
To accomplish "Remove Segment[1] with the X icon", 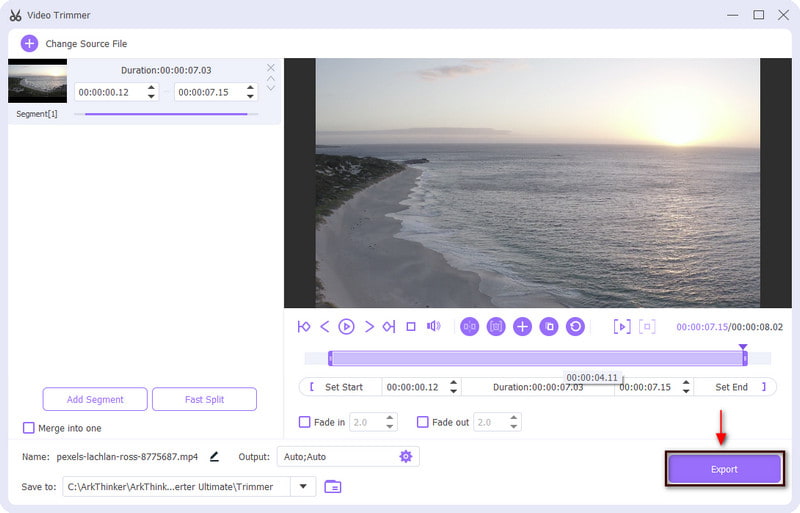I will click(x=271, y=68).
